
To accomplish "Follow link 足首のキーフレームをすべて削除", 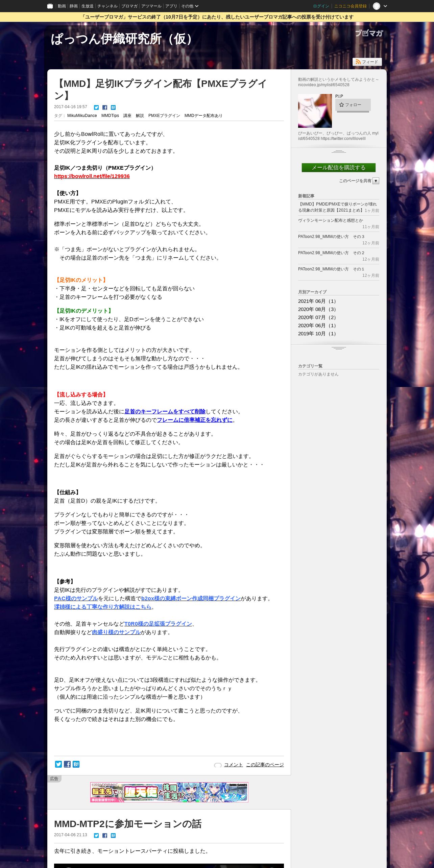I will (165, 411).
